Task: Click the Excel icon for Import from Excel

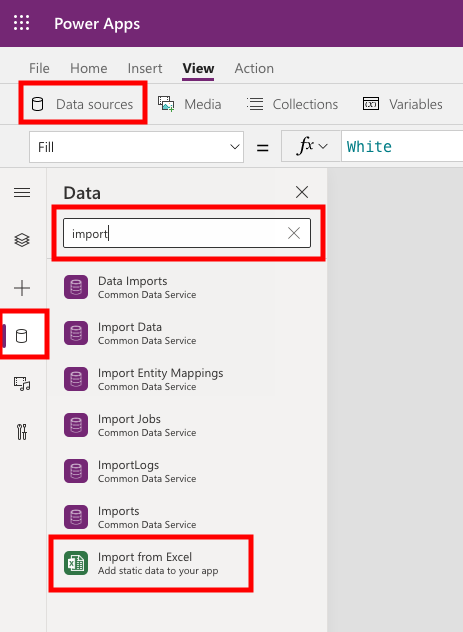Action: (x=76, y=563)
